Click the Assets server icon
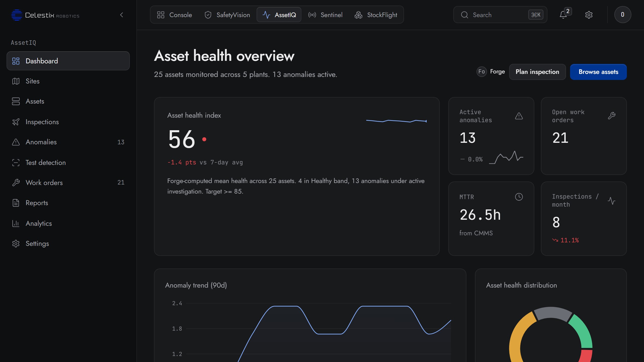Image resolution: width=644 pixels, height=362 pixels. point(16,101)
